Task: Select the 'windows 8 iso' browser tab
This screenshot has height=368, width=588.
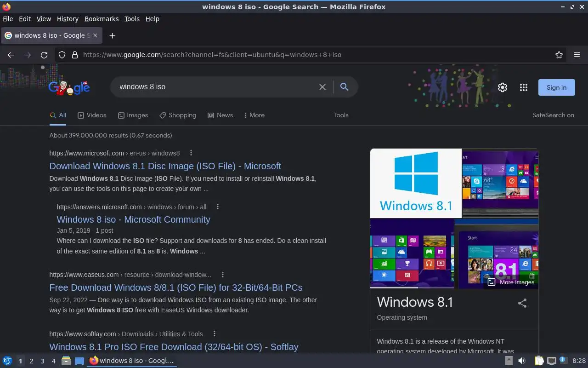Action: coord(51,35)
